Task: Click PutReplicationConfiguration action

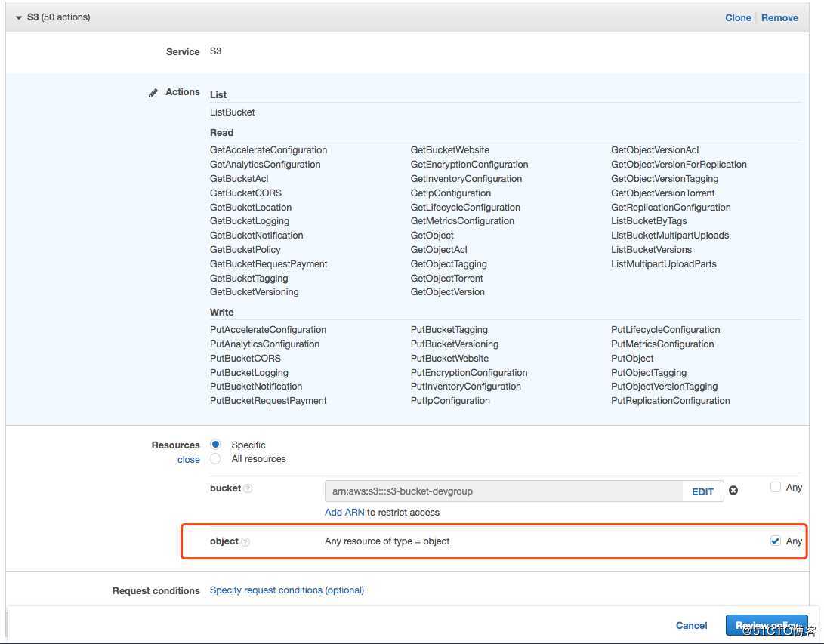Action: click(x=671, y=400)
